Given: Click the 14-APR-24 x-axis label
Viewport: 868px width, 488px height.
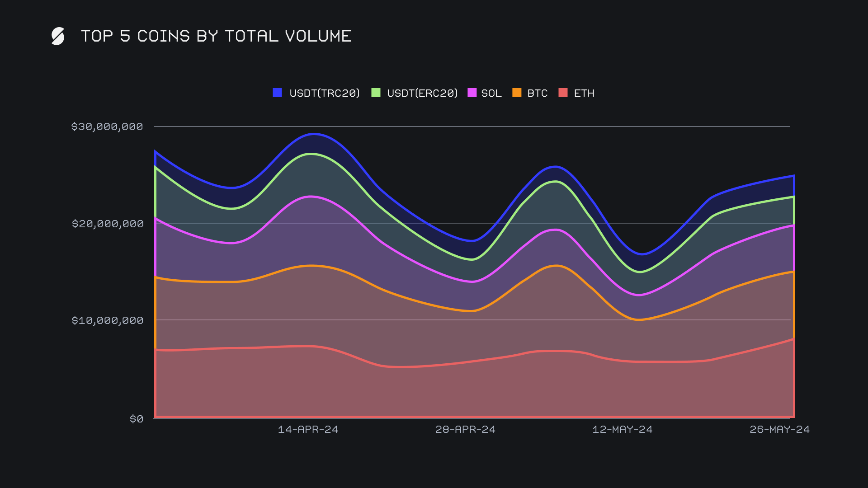Looking at the screenshot, I should [x=308, y=429].
